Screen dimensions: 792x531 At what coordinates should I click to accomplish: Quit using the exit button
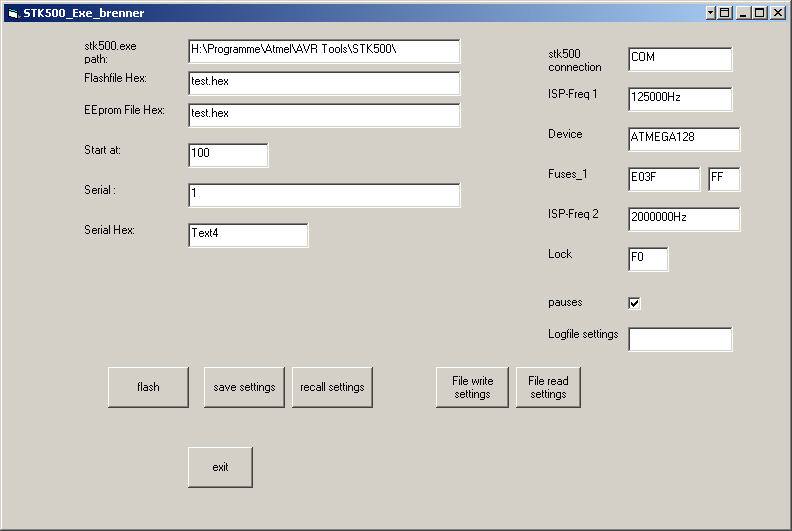point(220,467)
